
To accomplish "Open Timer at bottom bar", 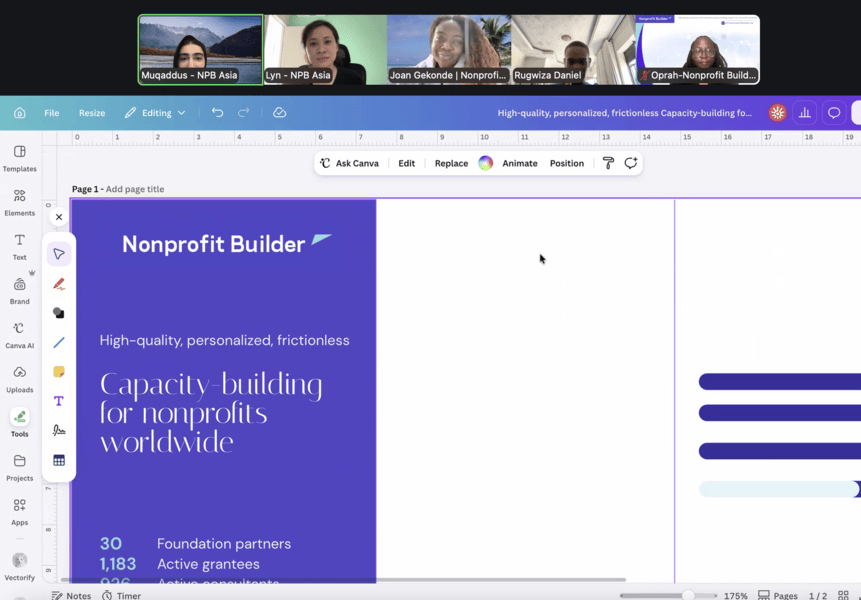I will click(121, 595).
